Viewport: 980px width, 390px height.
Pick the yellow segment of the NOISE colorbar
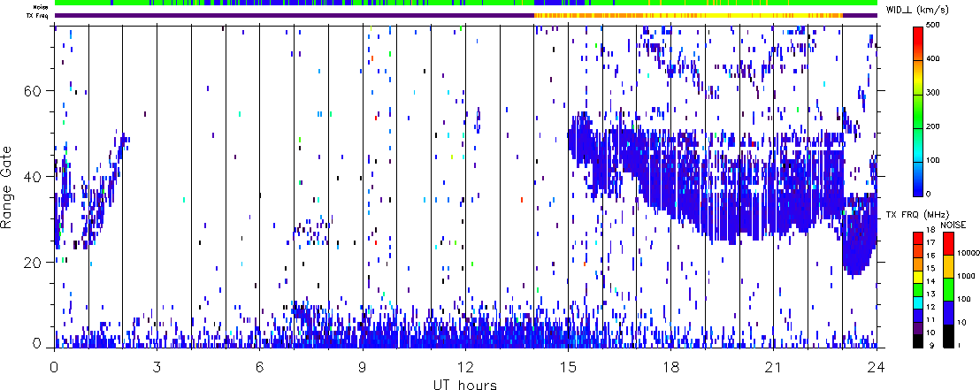click(948, 267)
